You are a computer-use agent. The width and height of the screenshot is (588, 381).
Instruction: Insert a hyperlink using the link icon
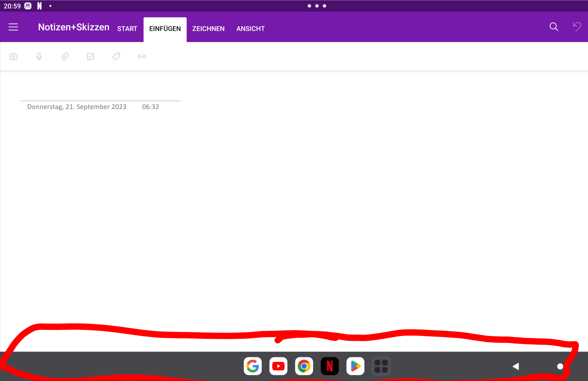pyautogui.click(x=142, y=56)
